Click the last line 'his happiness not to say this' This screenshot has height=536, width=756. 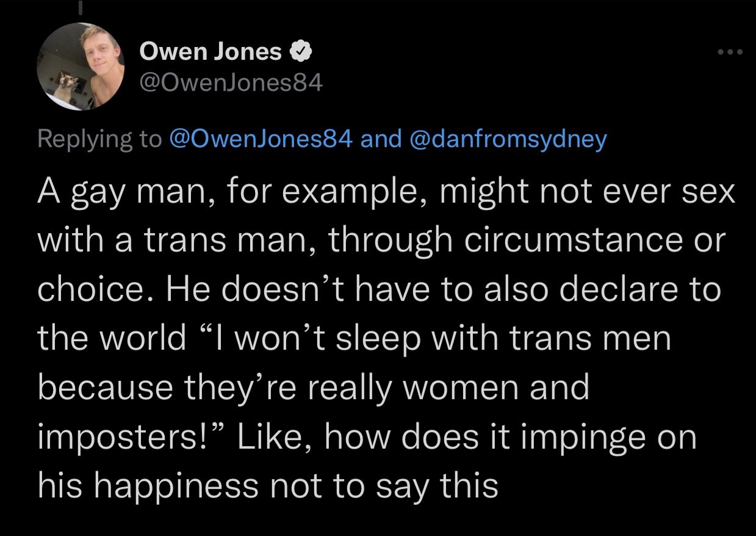pyautogui.click(x=268, y=485)
